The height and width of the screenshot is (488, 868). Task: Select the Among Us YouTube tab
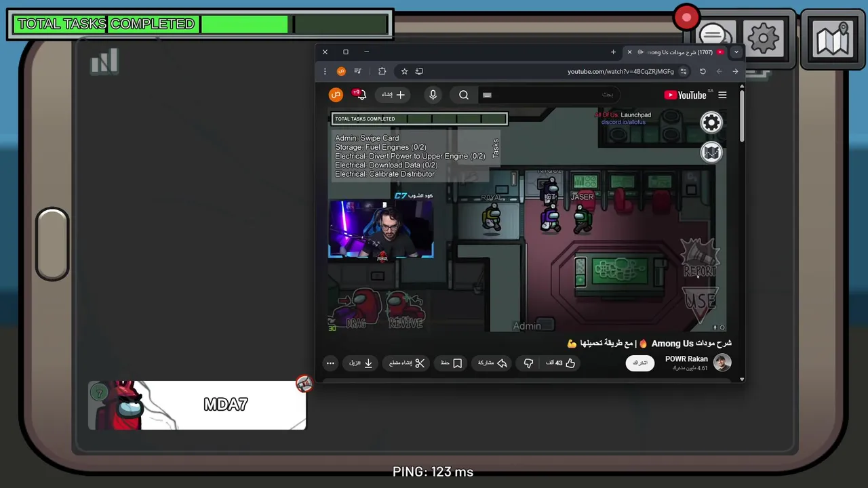[x=678, y=52]
